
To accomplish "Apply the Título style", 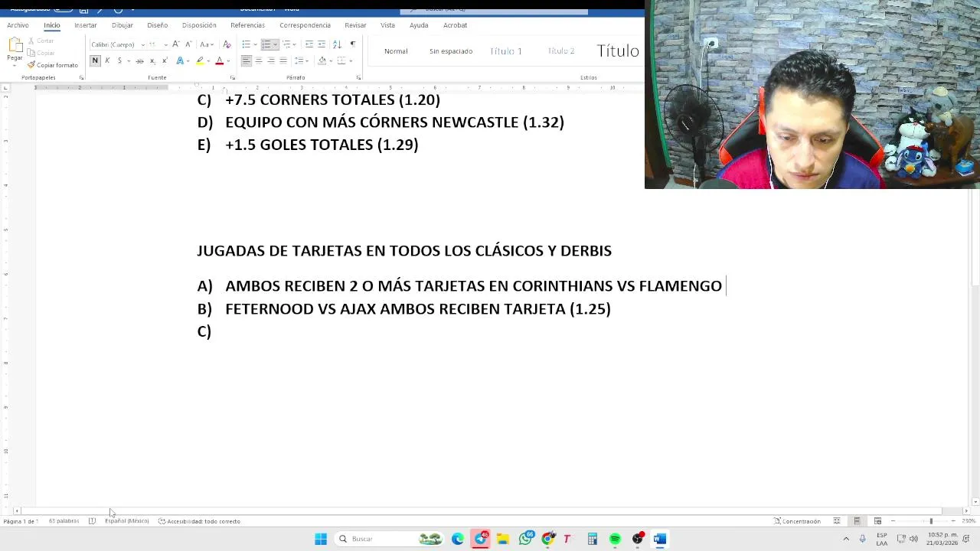I will (618, 51).
